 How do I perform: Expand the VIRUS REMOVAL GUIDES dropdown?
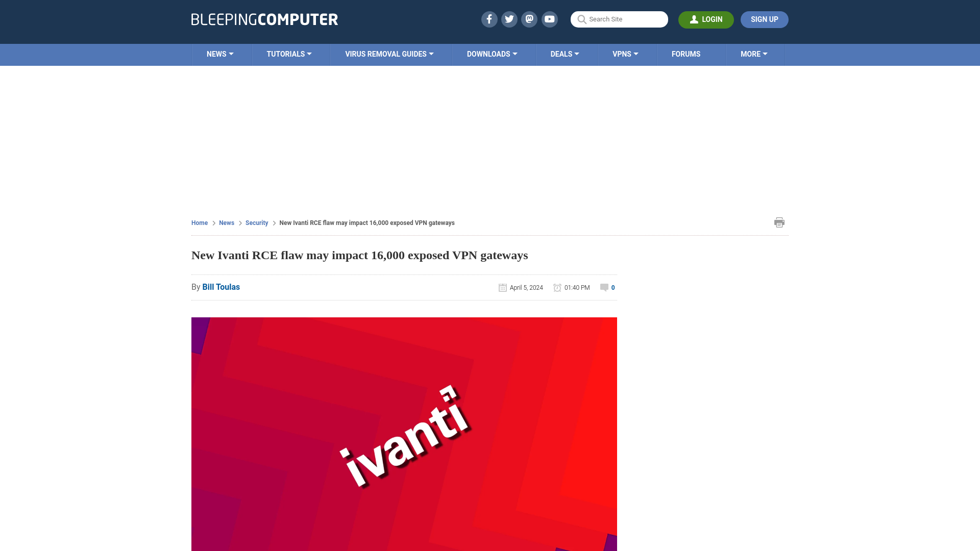388,54
